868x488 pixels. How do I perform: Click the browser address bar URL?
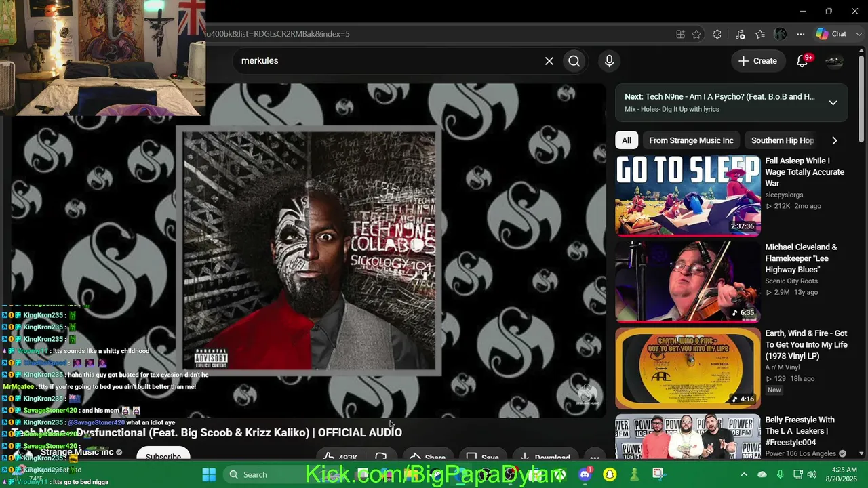(x=278, y=34)
